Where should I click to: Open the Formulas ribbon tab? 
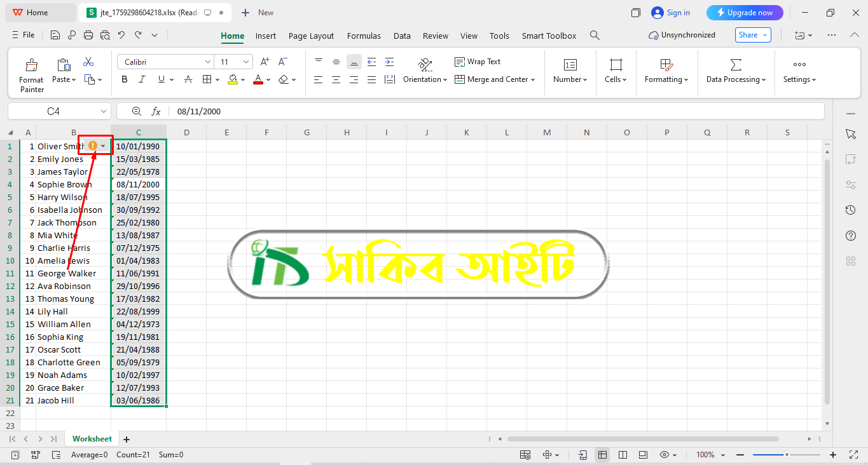(364, 36)
